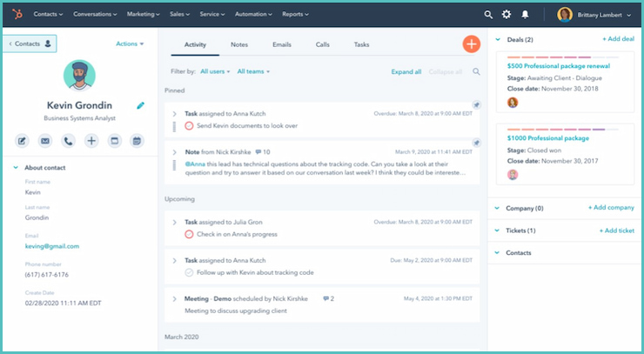Click owner avatar on $500 renewal deal
644x354 pixels.
(513, 103)
